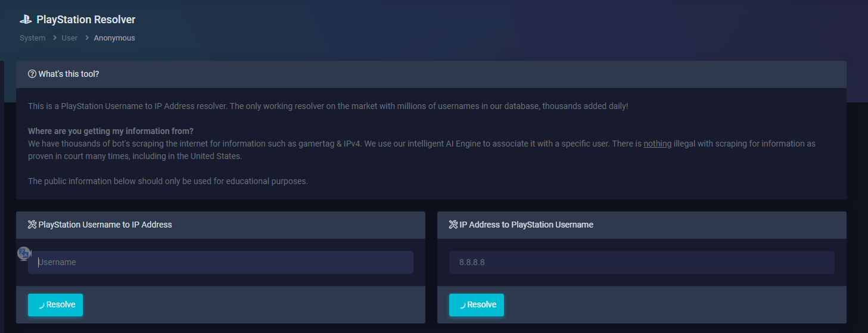Click the PlayStation logo icon
The width and height of the screenshot is (868, 333).
coord(26,20)
